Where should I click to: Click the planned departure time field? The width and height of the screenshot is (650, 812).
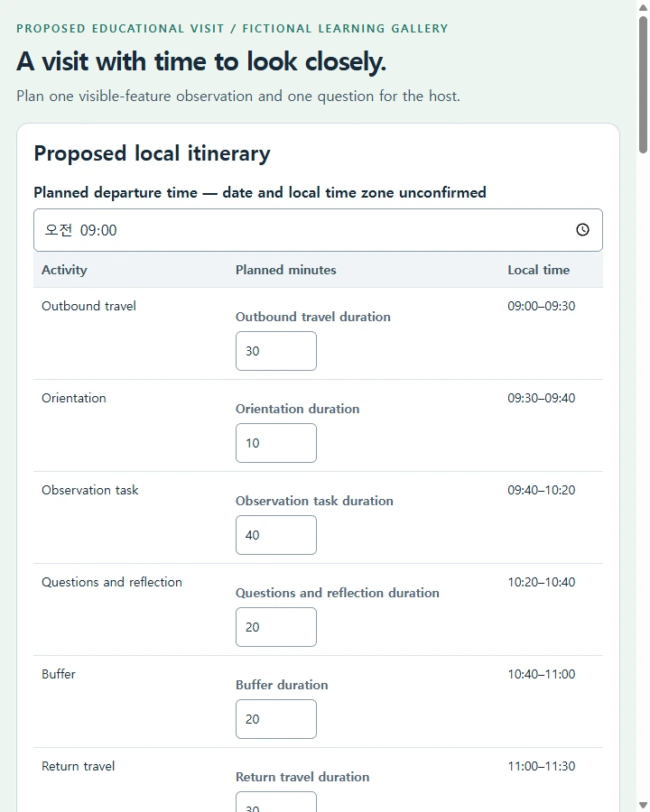coord(318,230)
